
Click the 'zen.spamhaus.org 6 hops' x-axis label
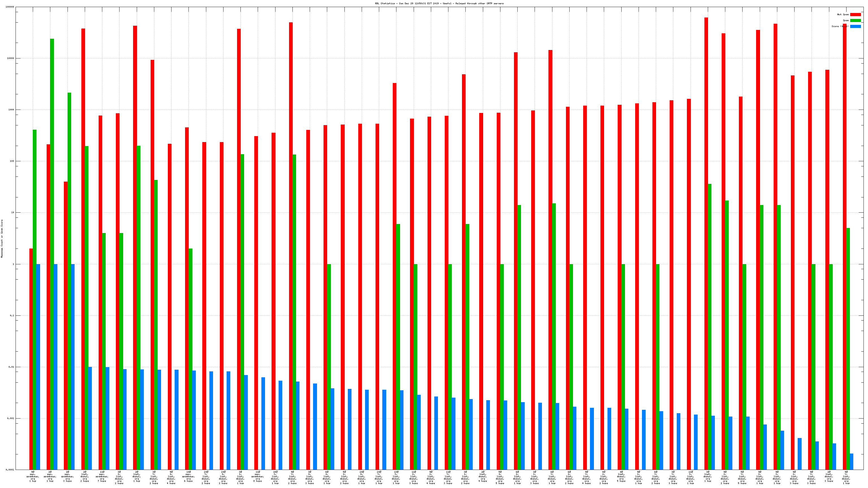pos(188,476)
